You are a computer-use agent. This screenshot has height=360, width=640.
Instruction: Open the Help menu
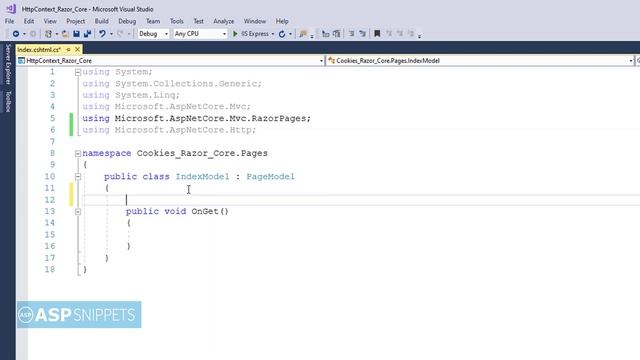(x=282, y=21)
